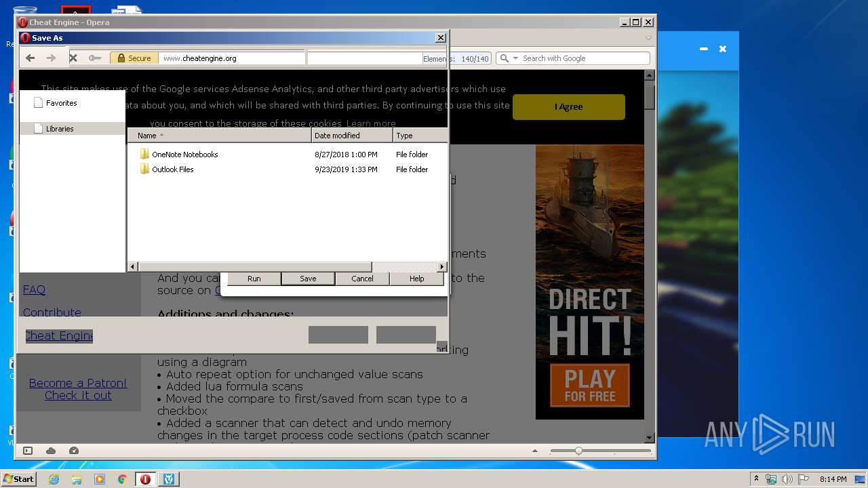Click the Action Center flag icon
Viewport: 868px width, 488px height.
pos(804,479)
